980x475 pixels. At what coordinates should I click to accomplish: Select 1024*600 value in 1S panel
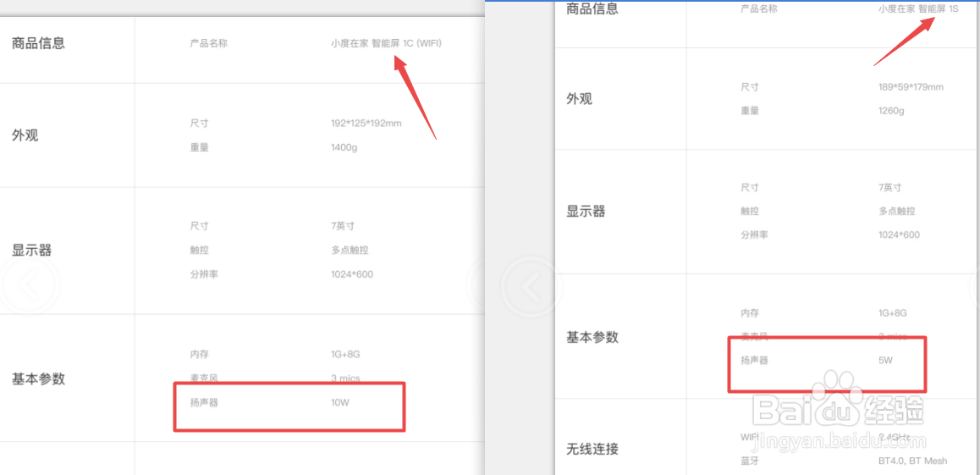coord(899,235)
